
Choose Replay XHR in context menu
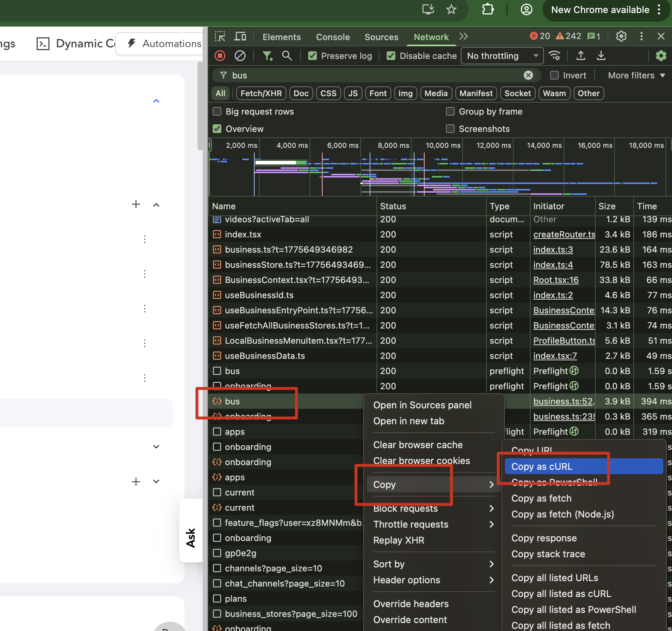click(434, 540)
